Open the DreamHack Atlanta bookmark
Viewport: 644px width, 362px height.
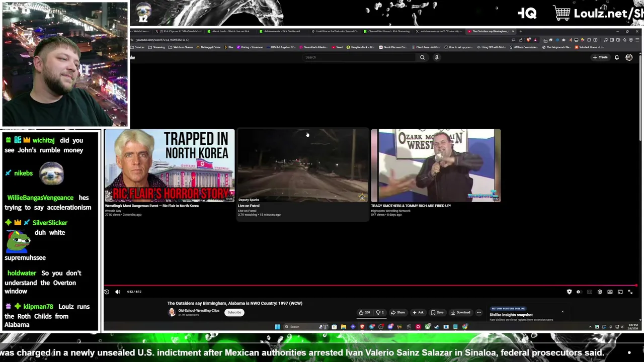click(x=314, y=47)
